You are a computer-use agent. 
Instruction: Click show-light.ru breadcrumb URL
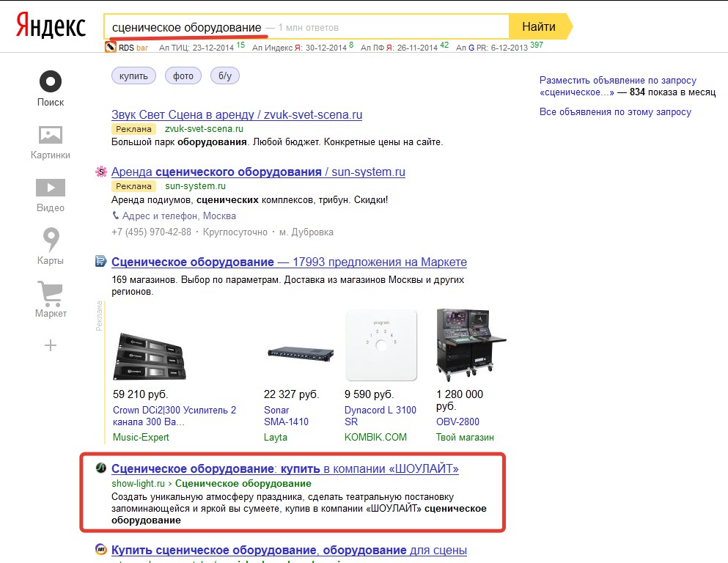coord(138,483)
